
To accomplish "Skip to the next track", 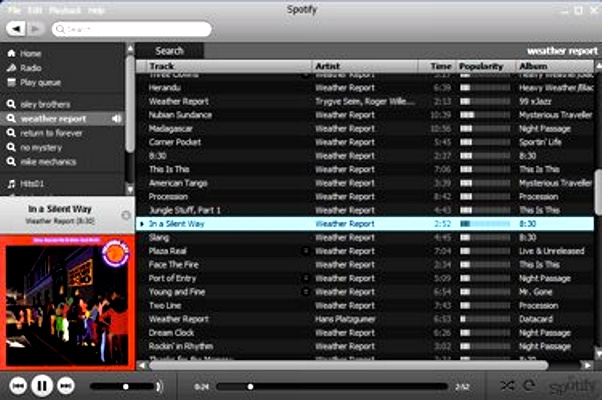I will pos(65,385).
